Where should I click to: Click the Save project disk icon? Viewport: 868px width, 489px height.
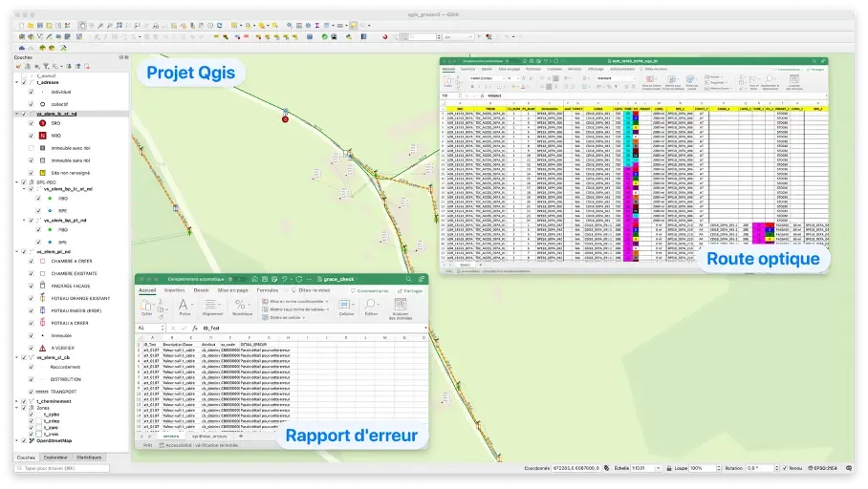(x=40, y=26)
